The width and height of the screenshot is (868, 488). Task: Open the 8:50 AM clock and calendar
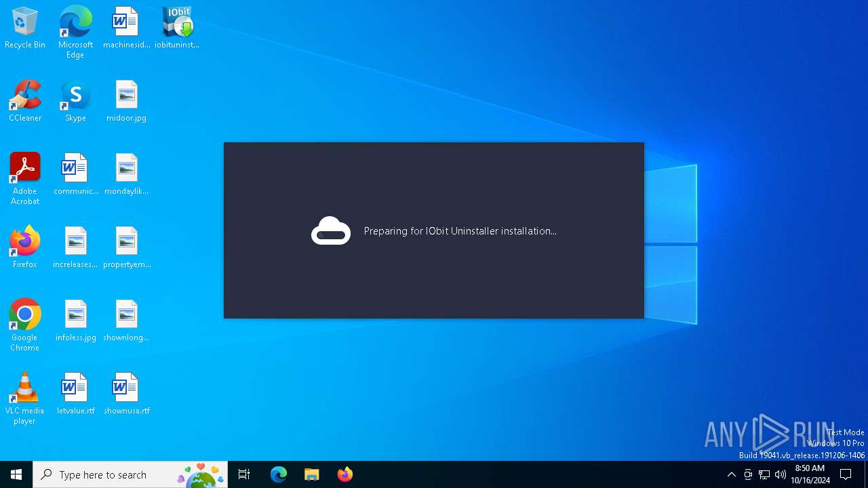pyautogui.click(x=810, y=474)
